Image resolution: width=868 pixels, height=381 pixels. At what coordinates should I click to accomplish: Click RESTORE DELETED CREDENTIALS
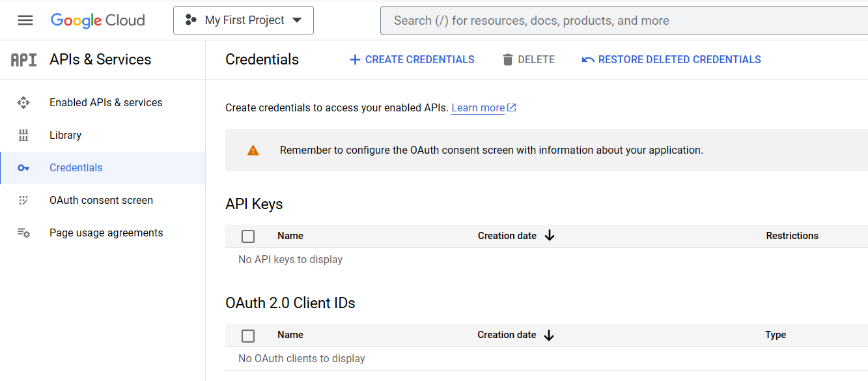pos(671,59)
